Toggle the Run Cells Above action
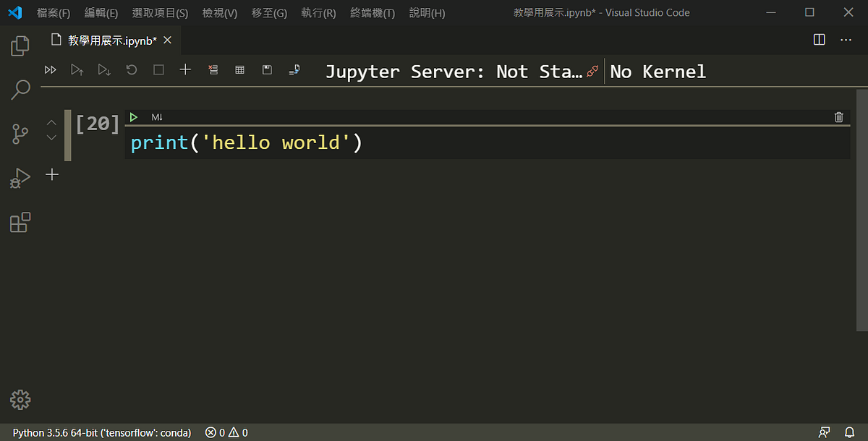Viewport: 868px width, 441px height. pyautogui.click(x=77, y=69)
